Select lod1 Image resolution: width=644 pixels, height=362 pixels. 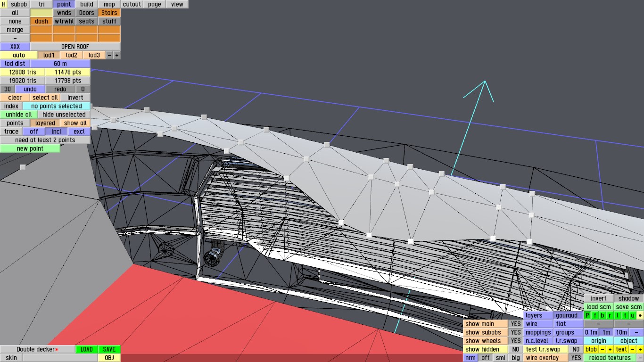click(49, 55)
